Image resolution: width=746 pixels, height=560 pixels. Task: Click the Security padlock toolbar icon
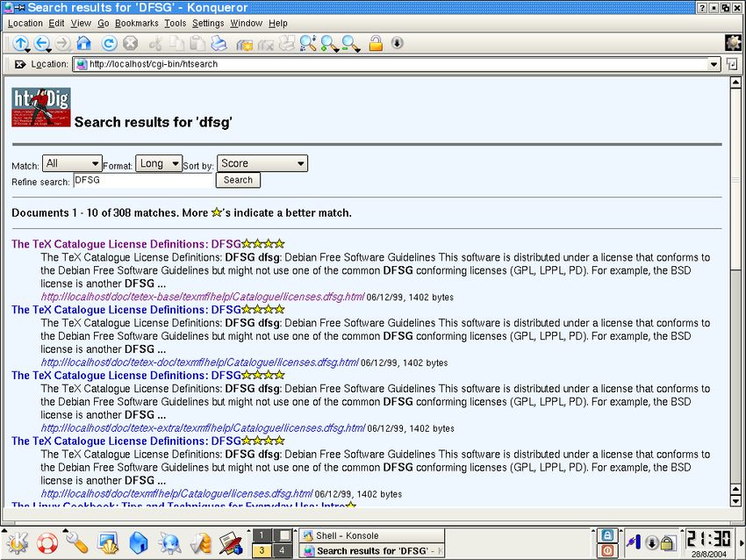(x=376, y=43)
